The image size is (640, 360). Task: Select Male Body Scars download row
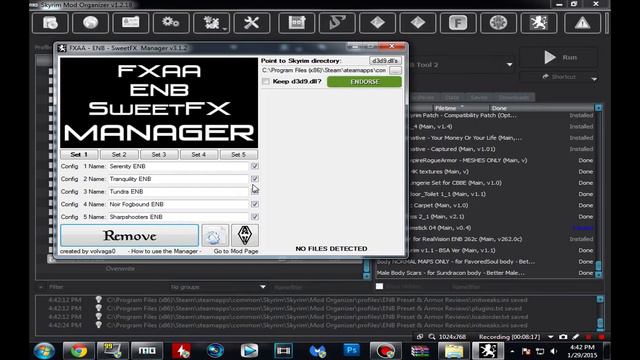(x=485, y=273)
